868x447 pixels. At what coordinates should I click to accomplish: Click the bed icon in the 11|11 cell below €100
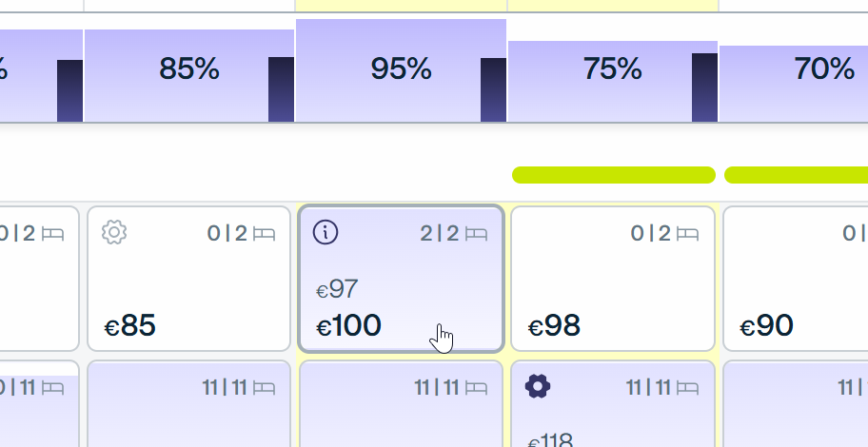click(x=477, y=389)
